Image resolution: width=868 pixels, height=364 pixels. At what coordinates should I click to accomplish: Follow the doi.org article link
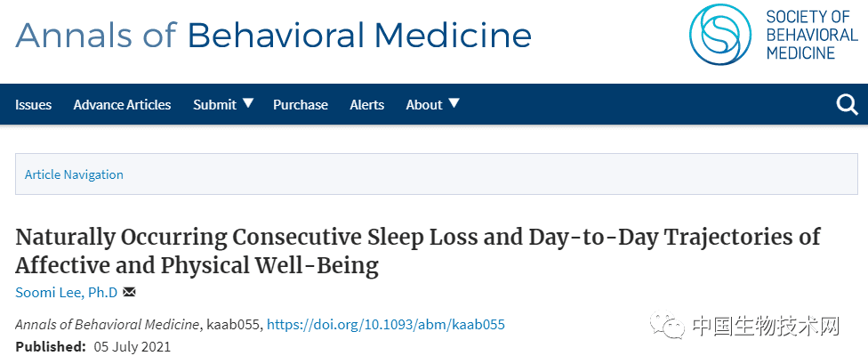pos(386,324)
